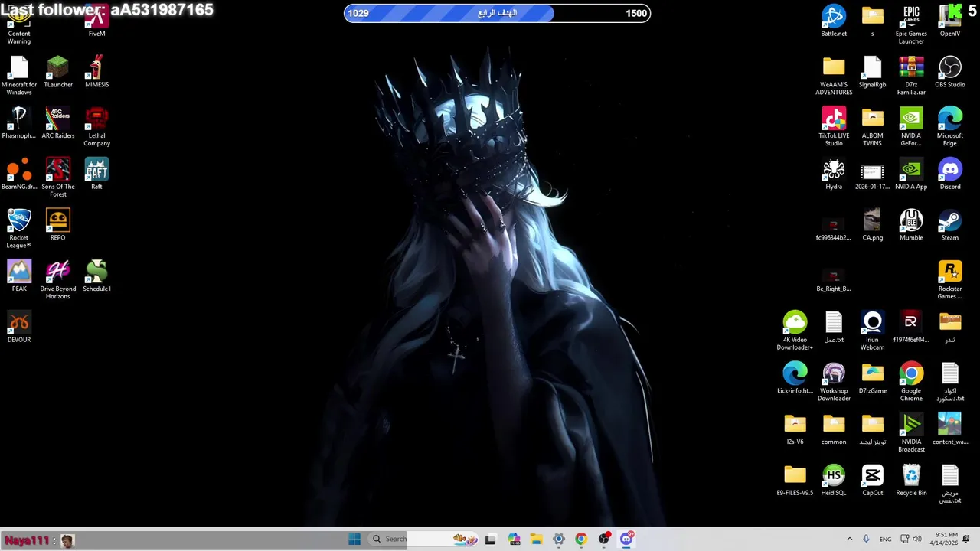This screenshot has width=980, height=551.
Task: Open the Steam desktop shortcut
Action: [950, 226]
